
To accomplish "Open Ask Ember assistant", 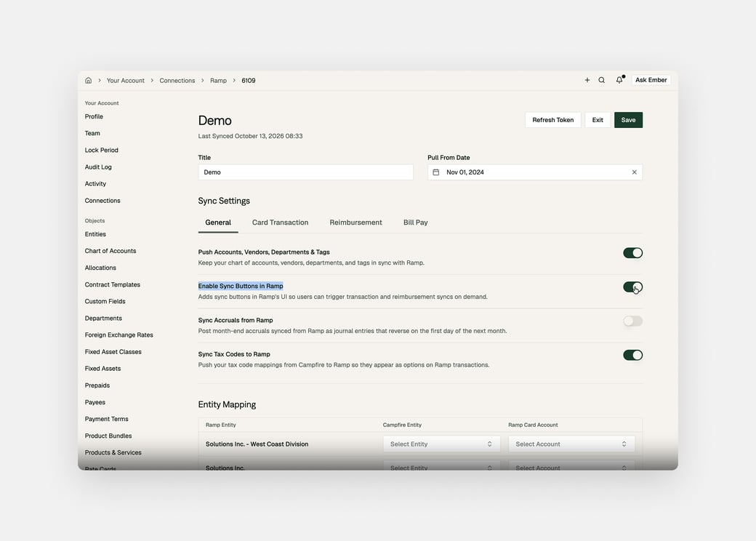I will pos(651,80).
